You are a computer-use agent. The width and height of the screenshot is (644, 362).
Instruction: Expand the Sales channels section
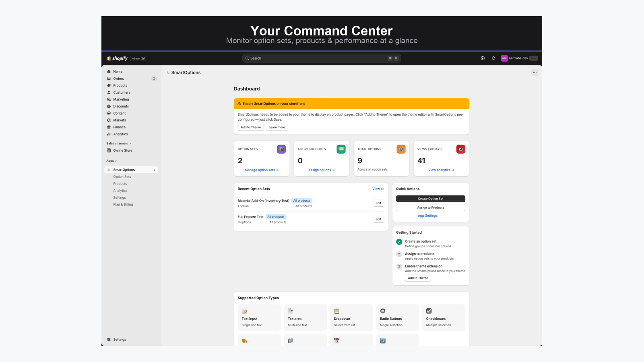118,144
